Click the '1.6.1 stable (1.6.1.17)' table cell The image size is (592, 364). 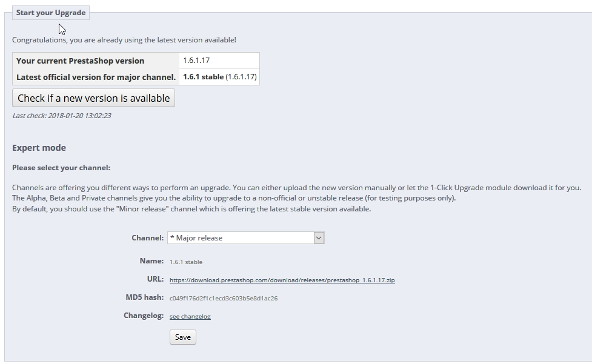pyautogui.click(x=219, y=77)
